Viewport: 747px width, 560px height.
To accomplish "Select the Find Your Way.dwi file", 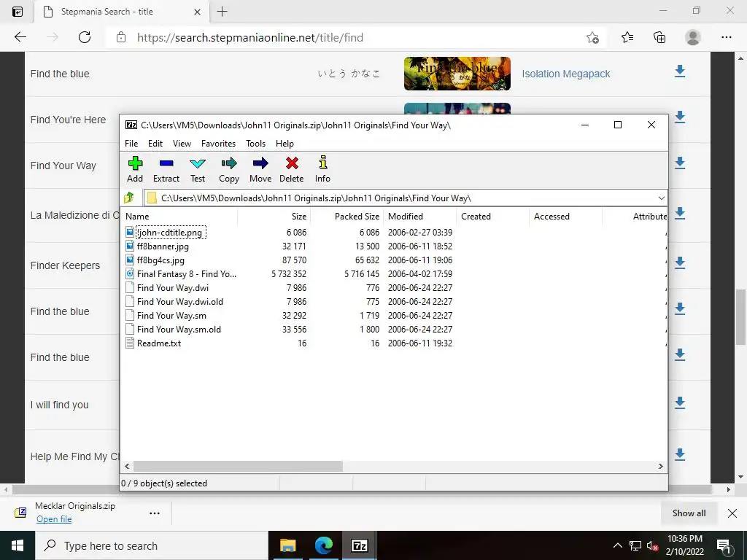I will tap(172, 287).
